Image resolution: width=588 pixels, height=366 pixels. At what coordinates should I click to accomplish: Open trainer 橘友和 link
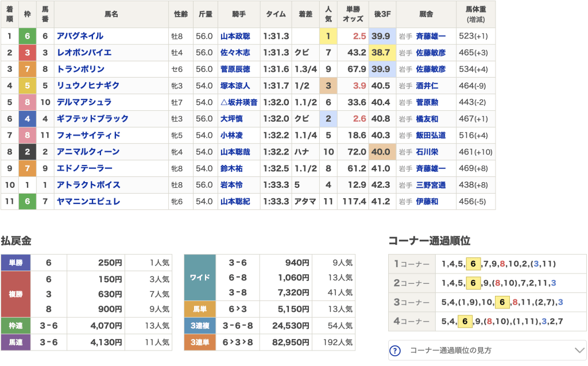click(x=427, y=118)
